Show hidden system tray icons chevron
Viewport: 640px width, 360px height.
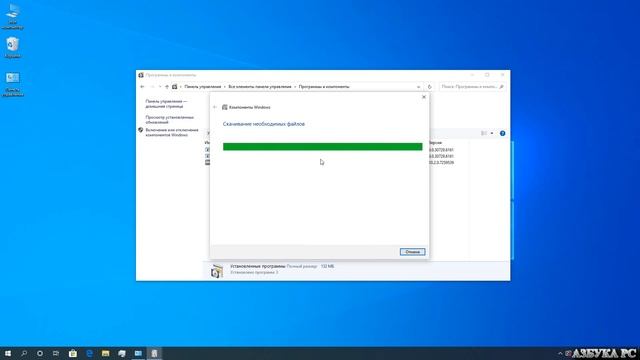(x=560, y=353)
